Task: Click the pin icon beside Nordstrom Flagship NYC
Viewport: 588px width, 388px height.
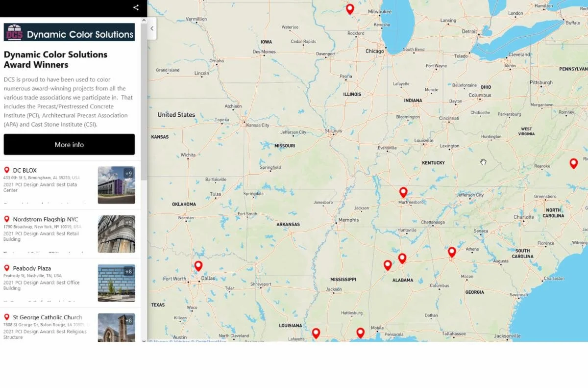Action: pyautogui.click(x=7, y=219)
